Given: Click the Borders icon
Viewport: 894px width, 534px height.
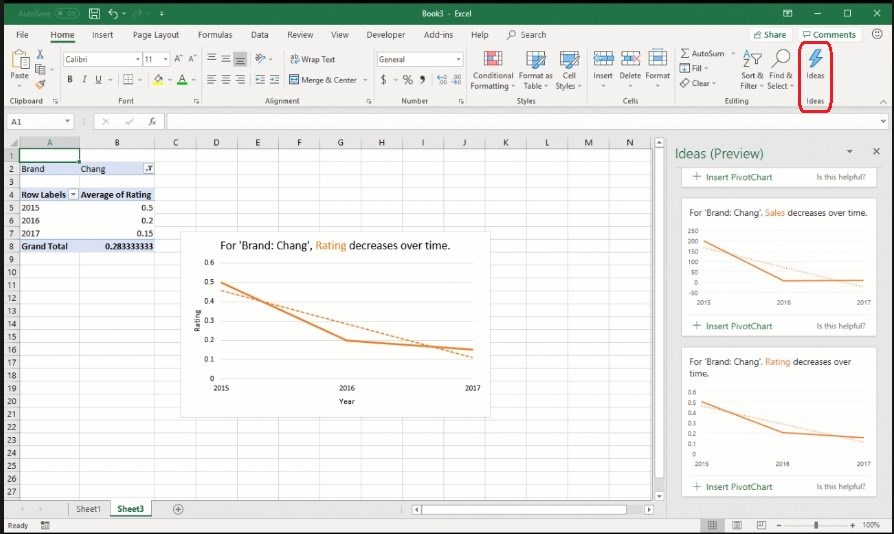Looking at the screenshot, I should pos(128,79).
